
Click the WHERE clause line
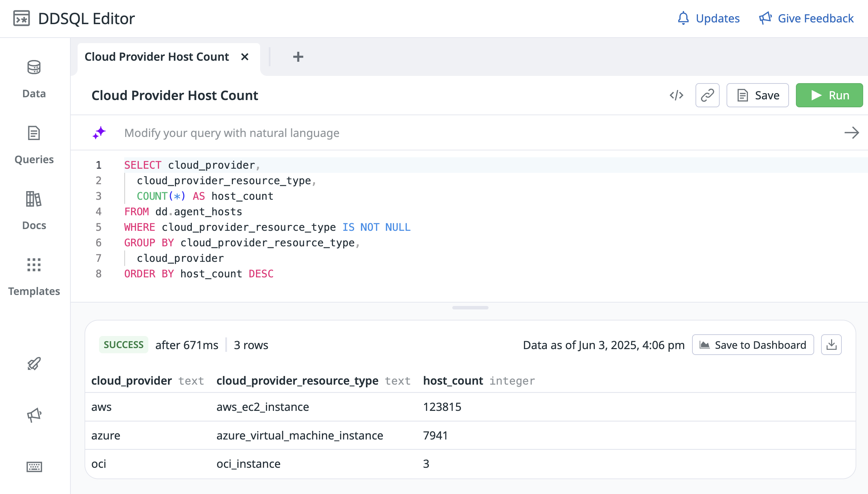coord(267,227)
